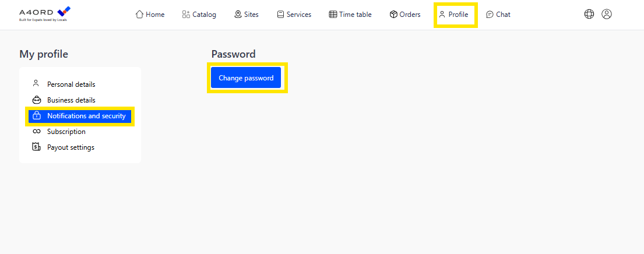Image resolution: width=644 pixels, height=254 pixels.
Task: Click the padlock icon in sidebar
Action: [x=37, y=116]
